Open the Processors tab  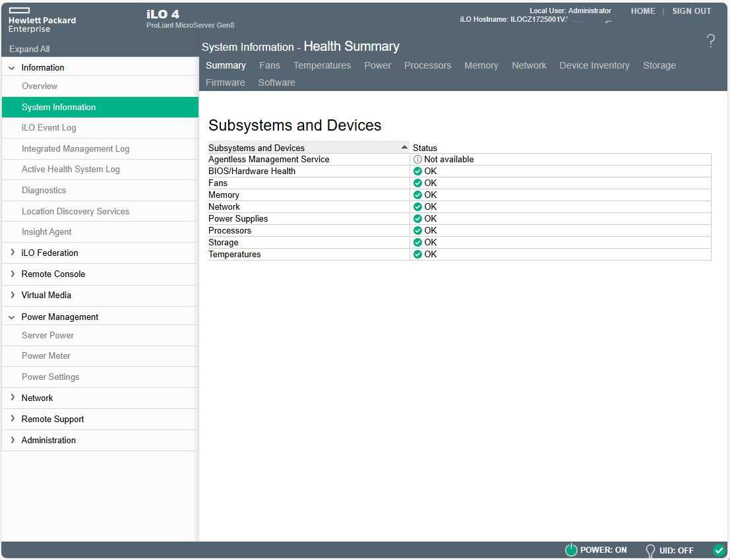pyautogui.click(x=427, y=66)
